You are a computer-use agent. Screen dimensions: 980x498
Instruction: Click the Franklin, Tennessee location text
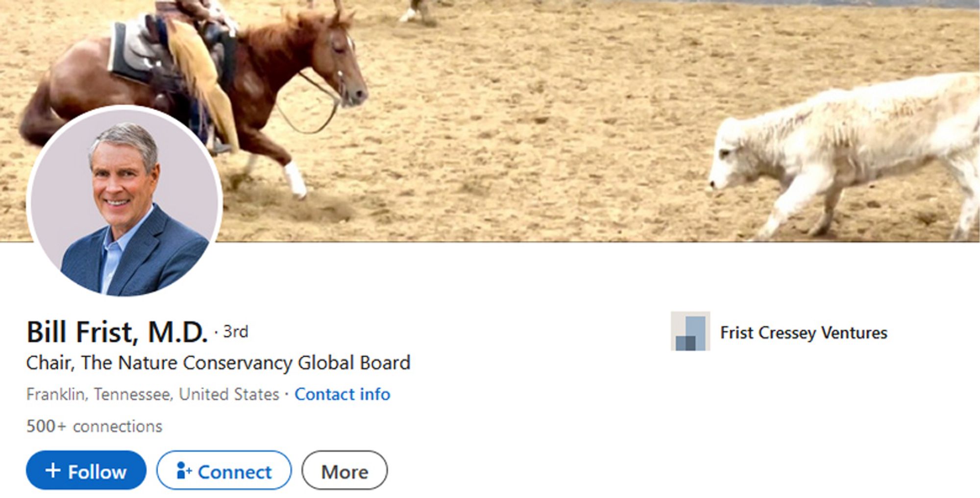pos(152,394)
